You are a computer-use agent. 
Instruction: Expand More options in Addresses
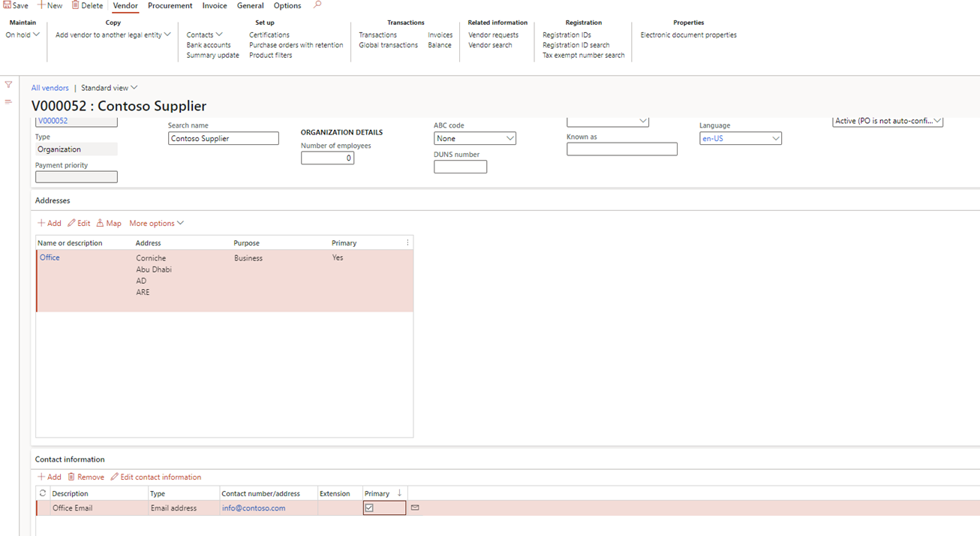click(x=156, y=223)
